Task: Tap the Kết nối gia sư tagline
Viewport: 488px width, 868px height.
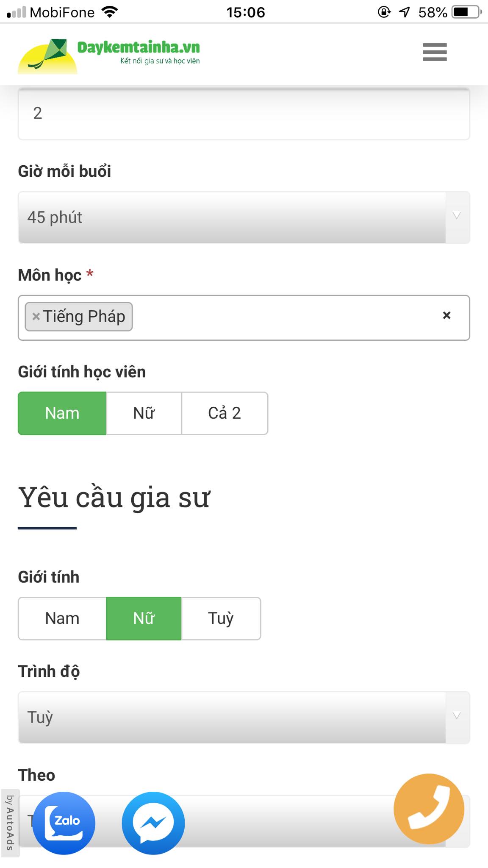Action: pos(160,61)
